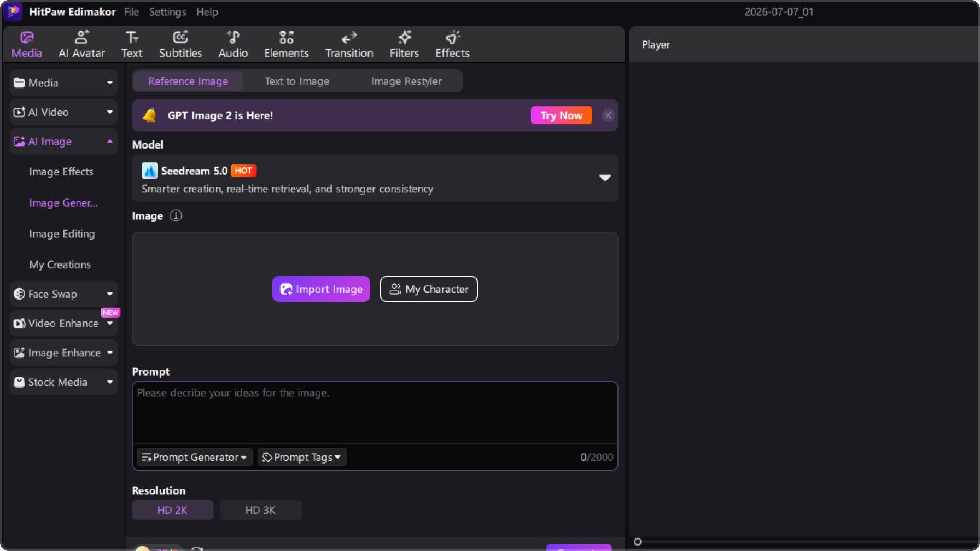980x551 pixels.
Task: Click the HOT badge on Seedream
Action: tap(243, 171)
